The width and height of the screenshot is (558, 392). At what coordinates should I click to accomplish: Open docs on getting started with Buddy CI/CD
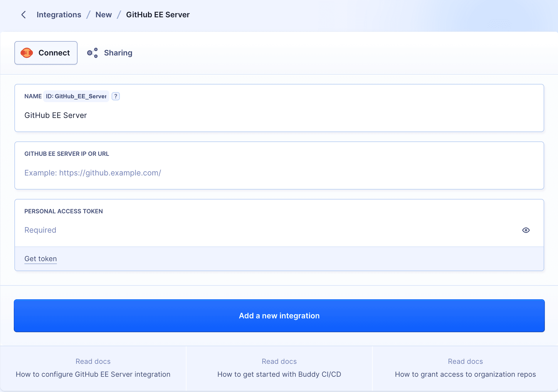(x=279, y=368)
